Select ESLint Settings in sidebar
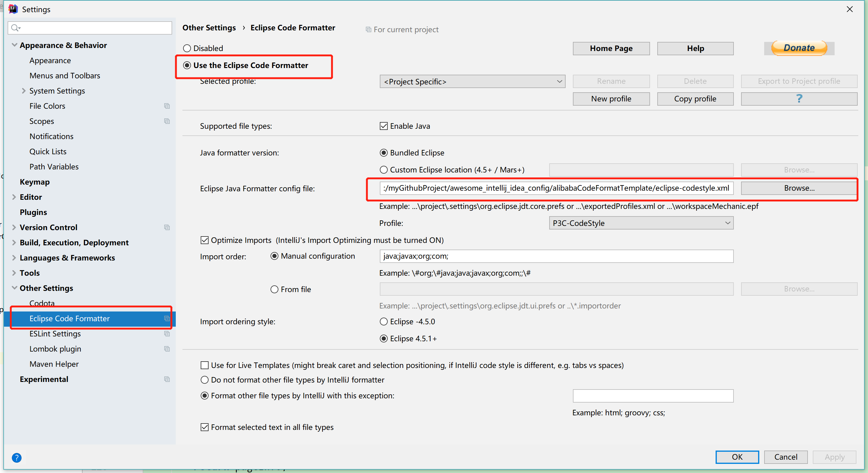The image size is (868, 473). pyautogui.click(x=55, y=334)
